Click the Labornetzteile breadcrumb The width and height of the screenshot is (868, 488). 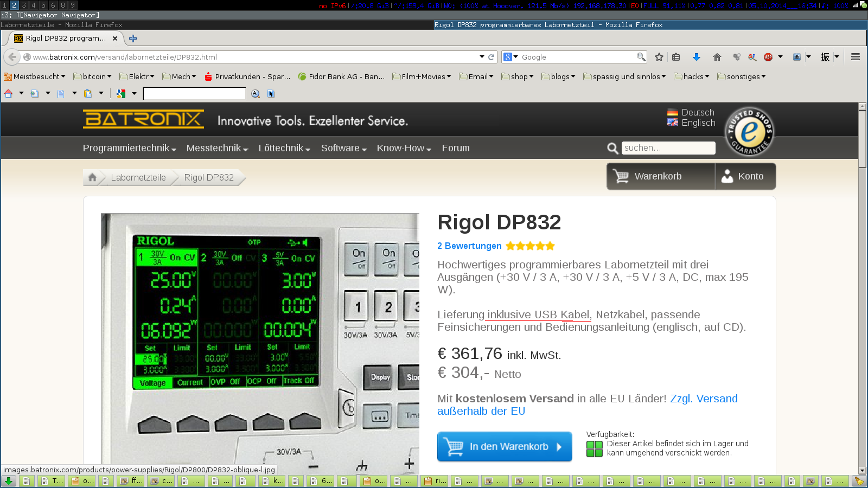138,177
